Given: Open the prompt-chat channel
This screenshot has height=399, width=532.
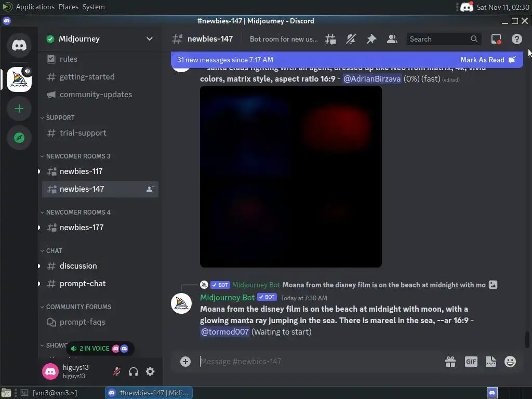Looking at the screenshot, I should point(100,284).
